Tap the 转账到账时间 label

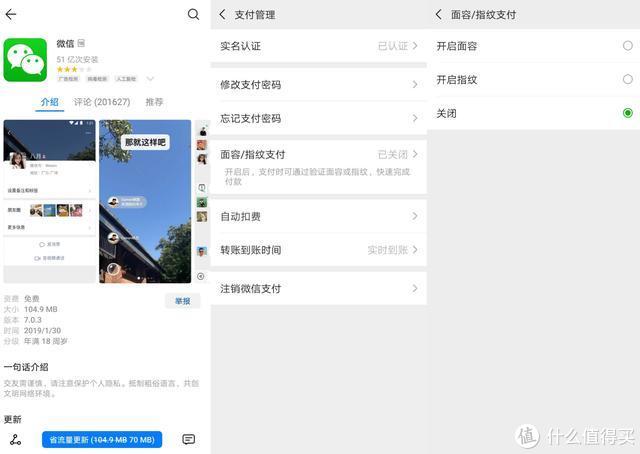(x=251, y=250)
